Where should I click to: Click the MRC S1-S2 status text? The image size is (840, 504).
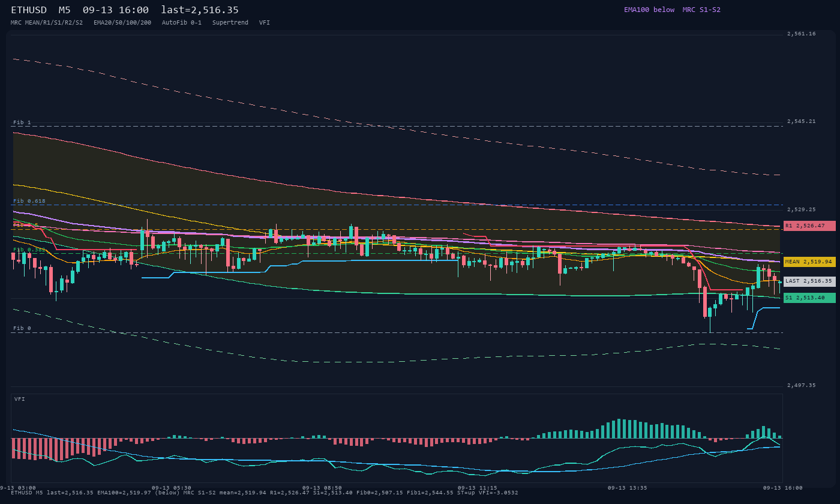coord(701,10)
